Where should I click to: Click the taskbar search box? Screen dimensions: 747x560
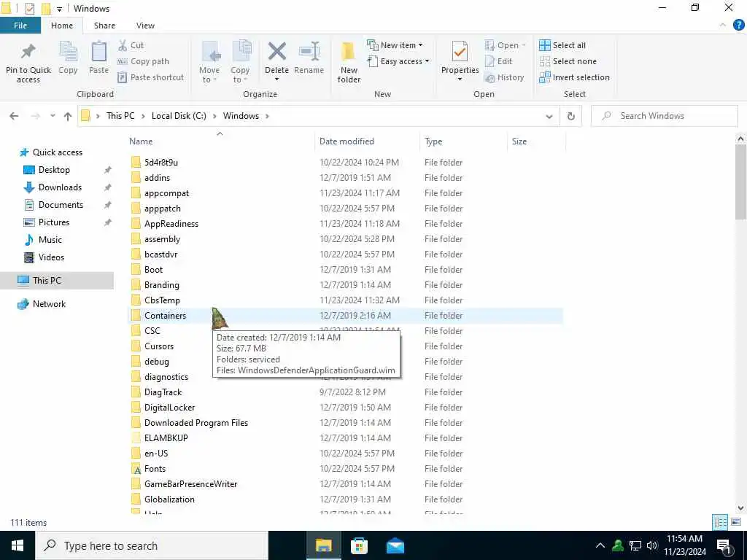point(152,545)
